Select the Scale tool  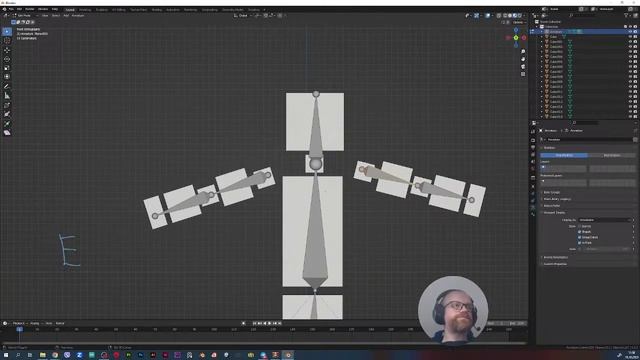(x=7, y=68)
